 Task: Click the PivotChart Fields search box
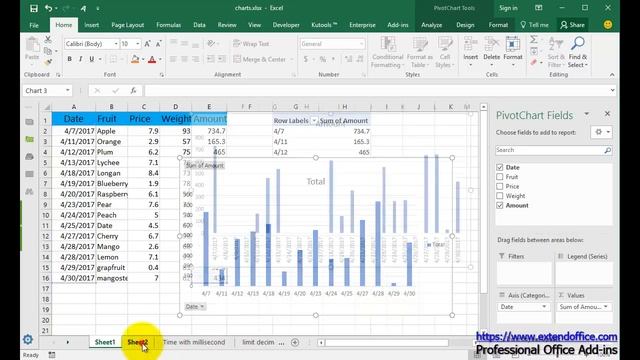(549, 150)
